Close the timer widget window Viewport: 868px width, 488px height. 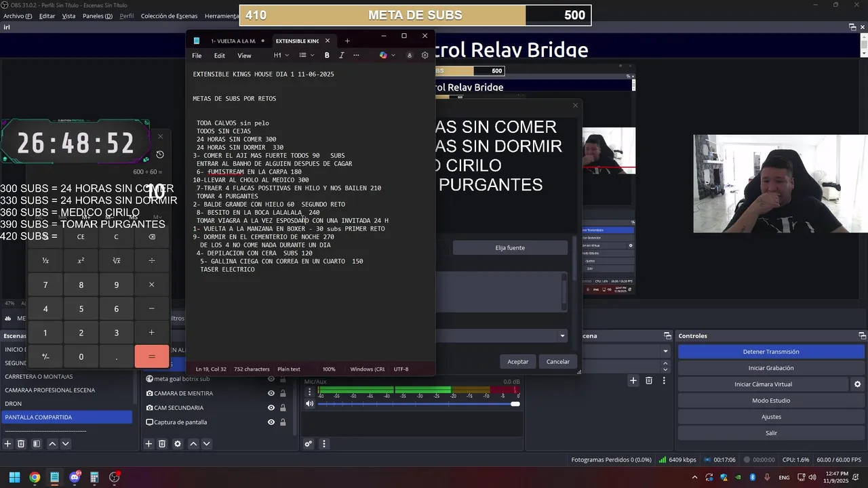coord(160,136)
